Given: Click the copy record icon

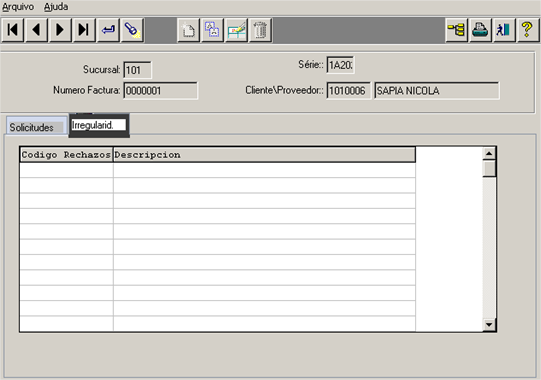Looking at the screenshot, I should [x=212, y=30].
